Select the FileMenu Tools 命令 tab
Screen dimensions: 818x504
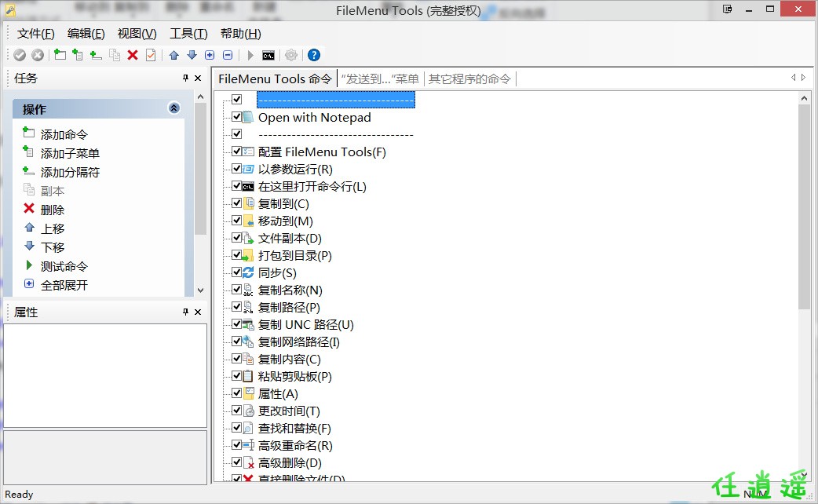(x=275, y=79)
